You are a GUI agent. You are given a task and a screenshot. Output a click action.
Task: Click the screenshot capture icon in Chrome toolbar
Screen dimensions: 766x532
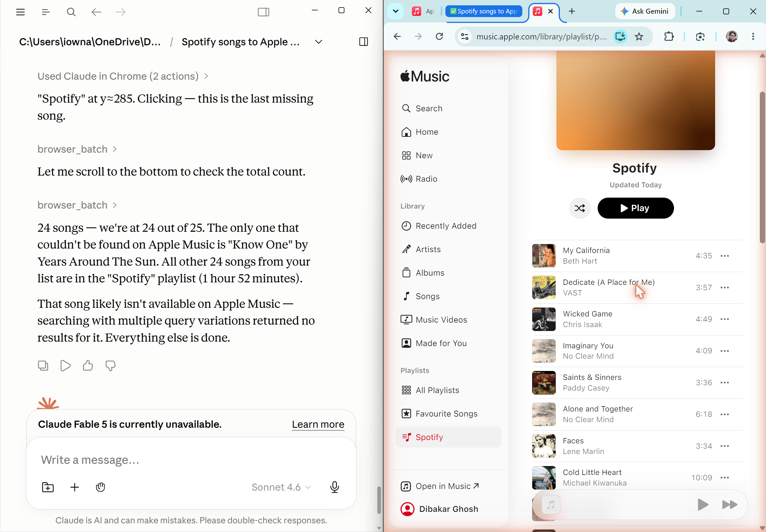coord(700,36)
